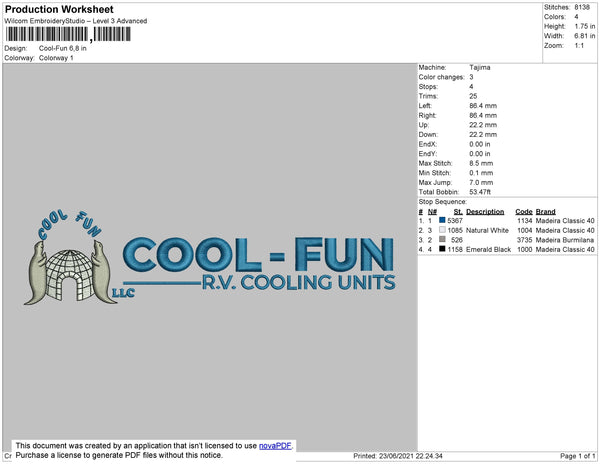Screen dimensions: 600x464
Task: Click the Machine value 'Tajima'
Action: point(480,67)
